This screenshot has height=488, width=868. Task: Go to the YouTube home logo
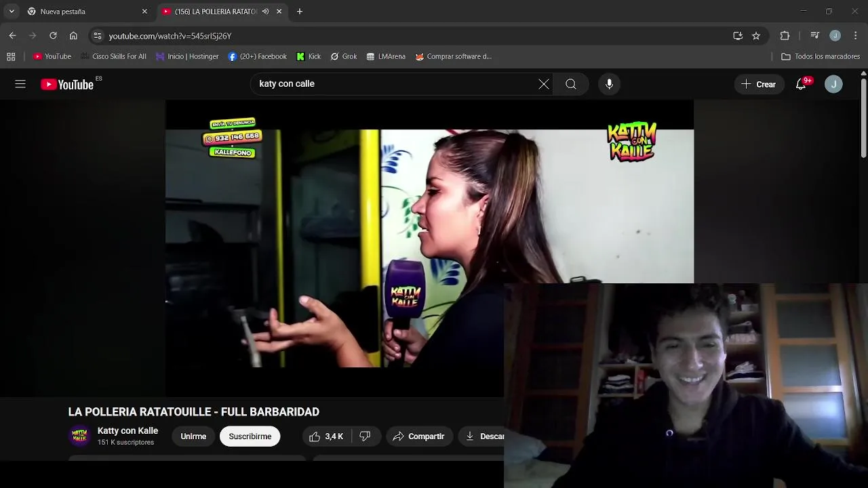[x=67, y=84]
